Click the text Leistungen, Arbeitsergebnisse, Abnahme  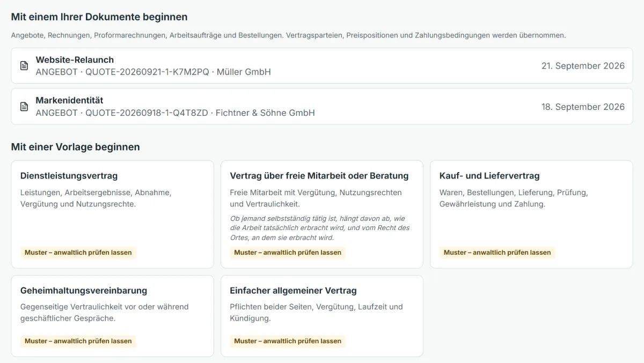click(96, 198)
